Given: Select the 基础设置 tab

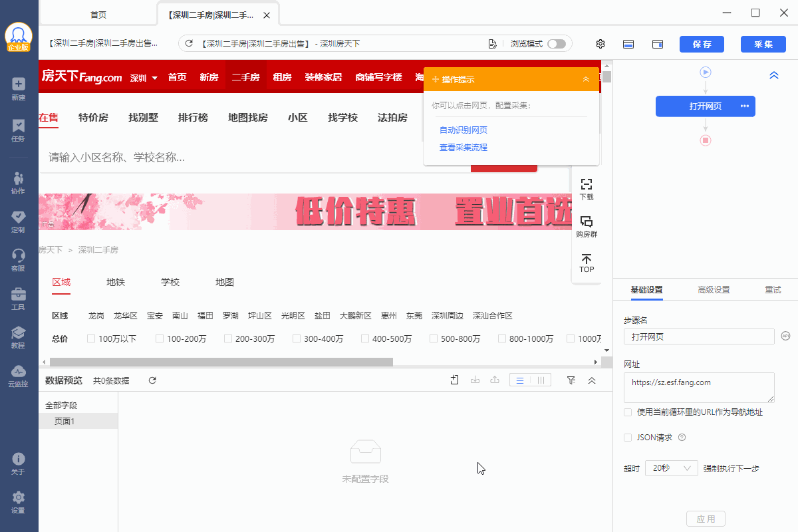Looking at the screenshot, I should (646, 290).
